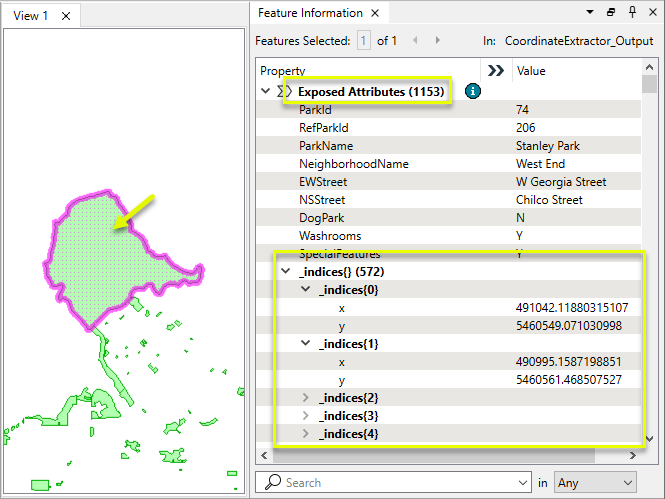Image resolution: width=665 pixels, height=499 pixels.
Task: Collapse the _indices{} (572) list
Action: (287, 272)
